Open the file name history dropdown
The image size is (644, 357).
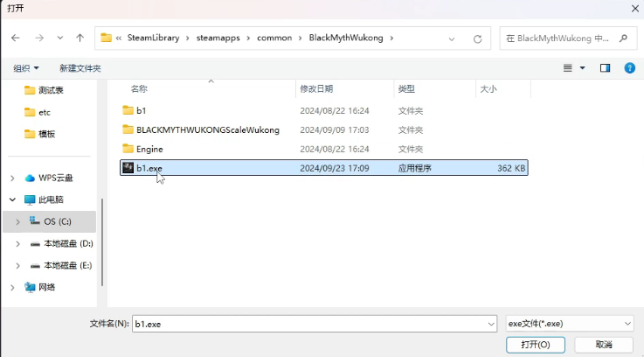click(491, 324)
